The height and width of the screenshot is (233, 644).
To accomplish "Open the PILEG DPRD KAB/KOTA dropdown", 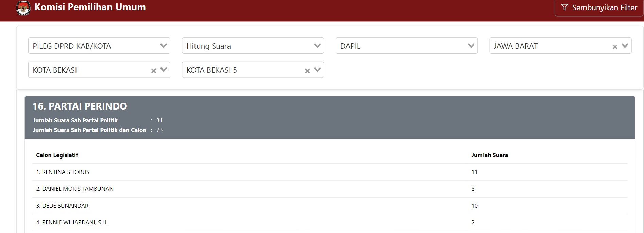I will (99, 46).
